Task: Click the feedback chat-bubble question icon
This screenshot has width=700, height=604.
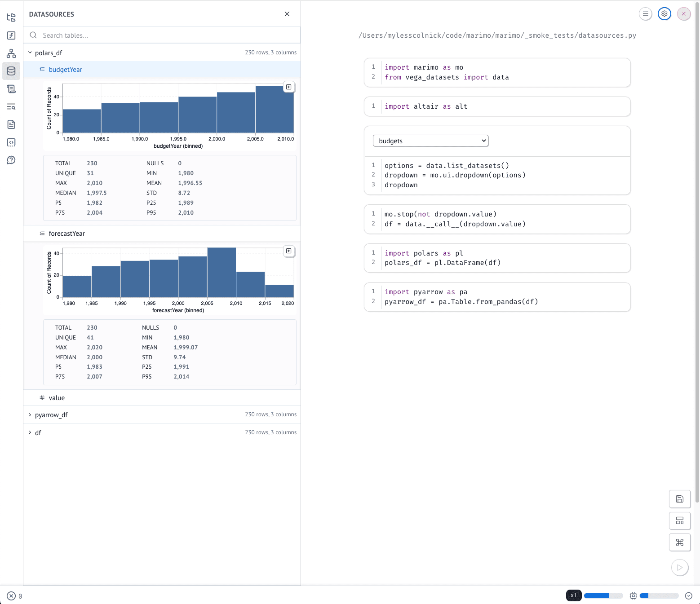Action: tap(11, 160)
